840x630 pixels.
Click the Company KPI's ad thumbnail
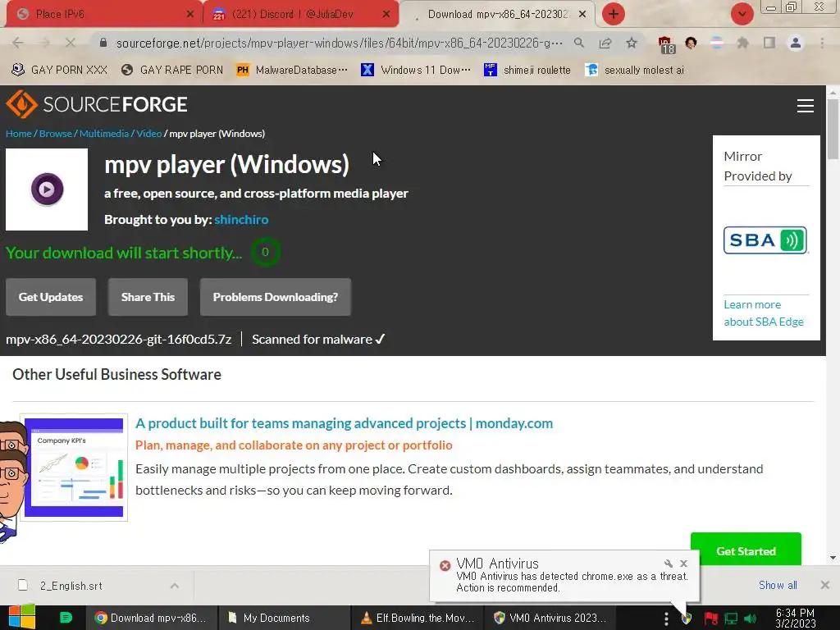(74, 467)
